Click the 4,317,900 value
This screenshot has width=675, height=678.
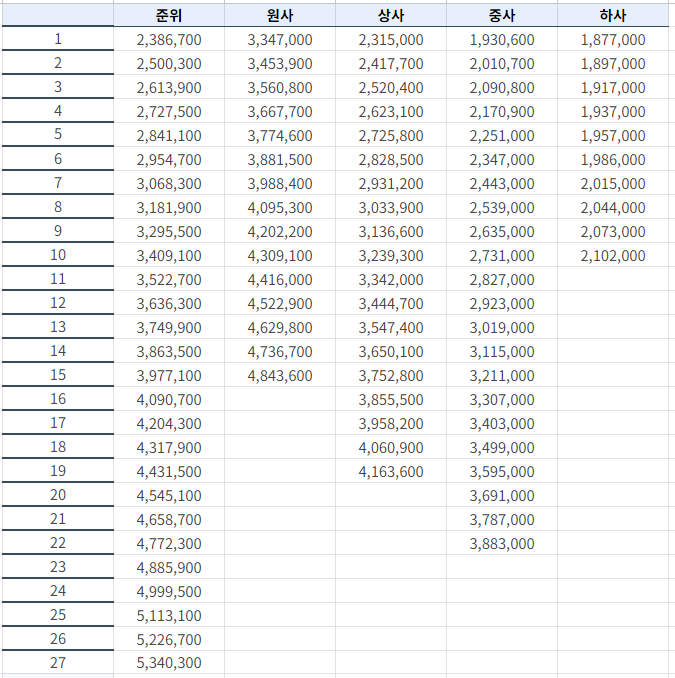coord(169,448)
